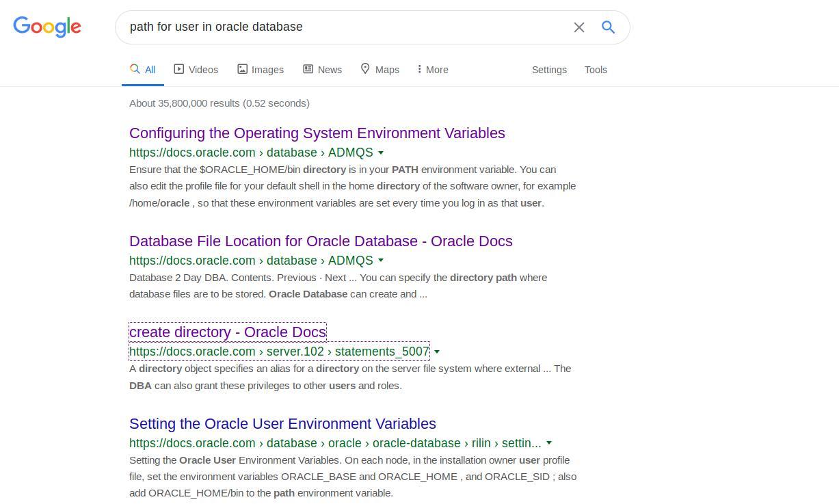Click snippet beginning 'Database 2 Day DBA'
839x504 pixels.
(338, 286)
